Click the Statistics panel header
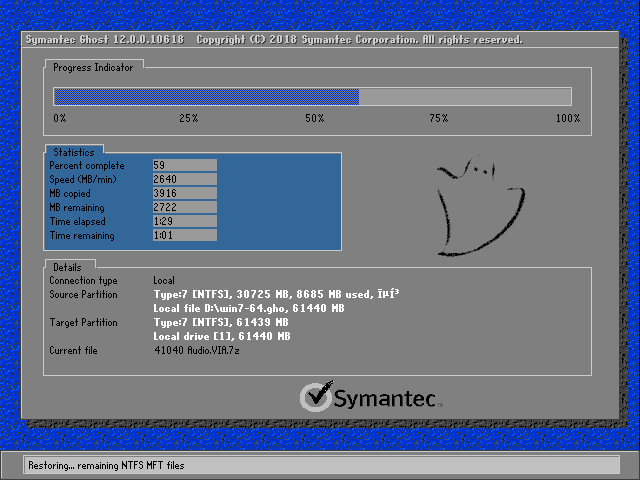Viewport: 640px width, 480px height. point(74,152)
